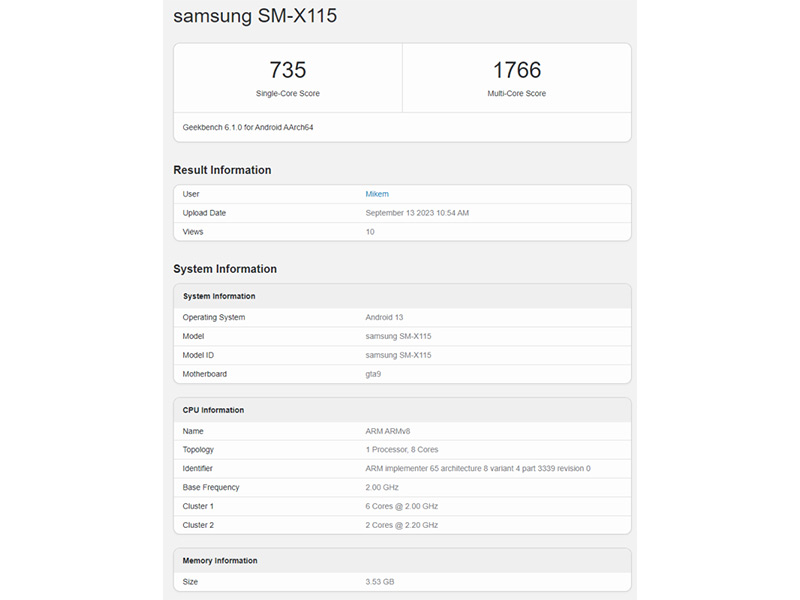The image size is (800, 600).
Task: Select the views count 10
Action: pyautogui.click(x=370, y=232)
